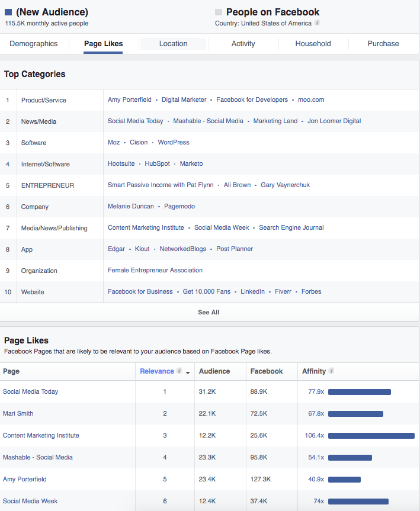The height and width of the screenshot is (511, 420).
Task: Open the Post Planner link
Action: click(235, 249)
